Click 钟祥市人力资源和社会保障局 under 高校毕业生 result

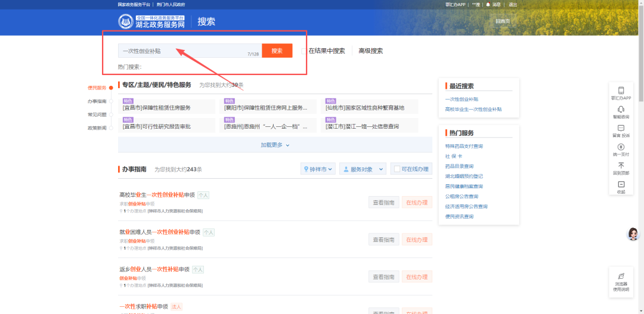click(x=175, y=211)
